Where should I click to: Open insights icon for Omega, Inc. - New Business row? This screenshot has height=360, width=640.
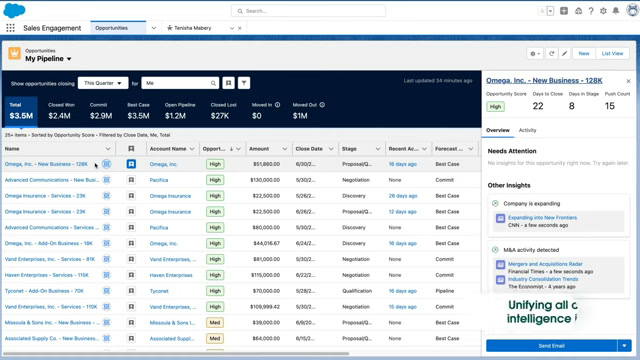coord(107,164)
